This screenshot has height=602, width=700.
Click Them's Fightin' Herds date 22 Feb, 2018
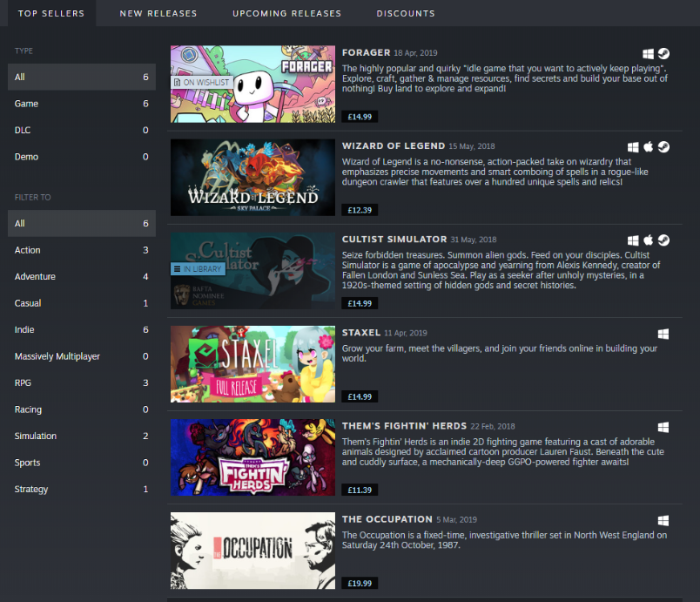point(493,427)
